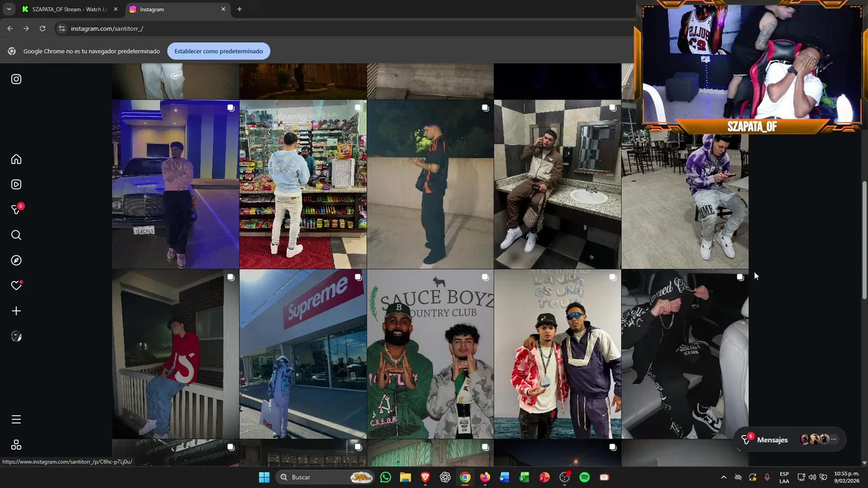The height and width of the screenshot is (488, 868).
Task: Open direct messages icon with badge
Action: pos(16,209)
